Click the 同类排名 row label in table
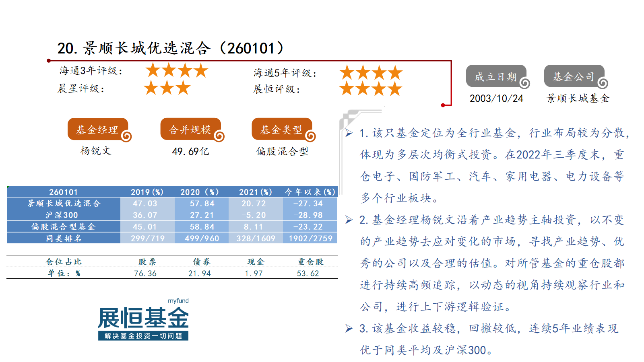Screen dimensions: 644x362 coord(63,238)
